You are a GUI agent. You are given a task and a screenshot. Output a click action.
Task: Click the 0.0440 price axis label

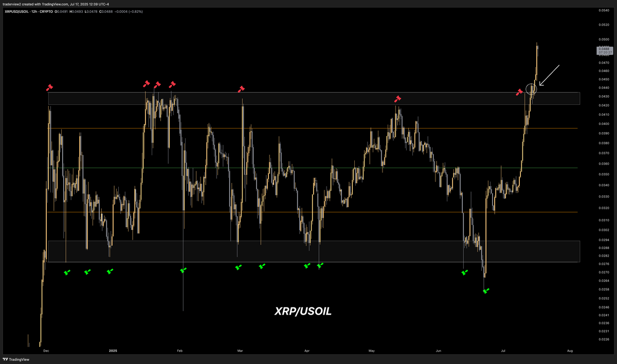click(x=604, y=88)
